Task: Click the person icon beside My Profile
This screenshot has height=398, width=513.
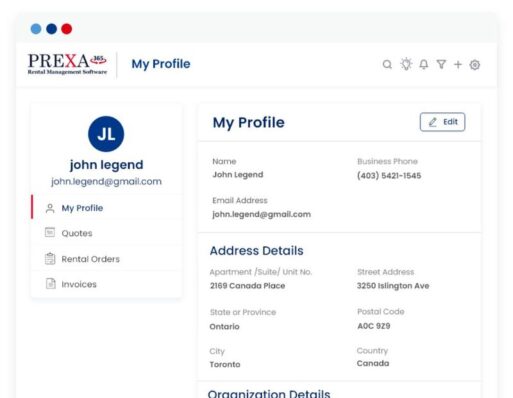Action: pos(50,208)
